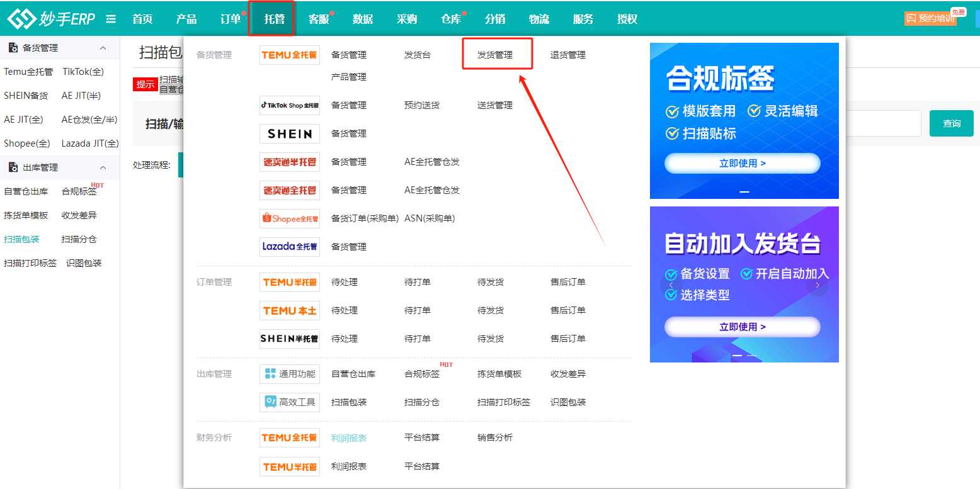Image resolution: width=980 pixels, height=489 pixels.
Task: Open 备货订单(采购单) for Shopee
Action: pos(365,218)
